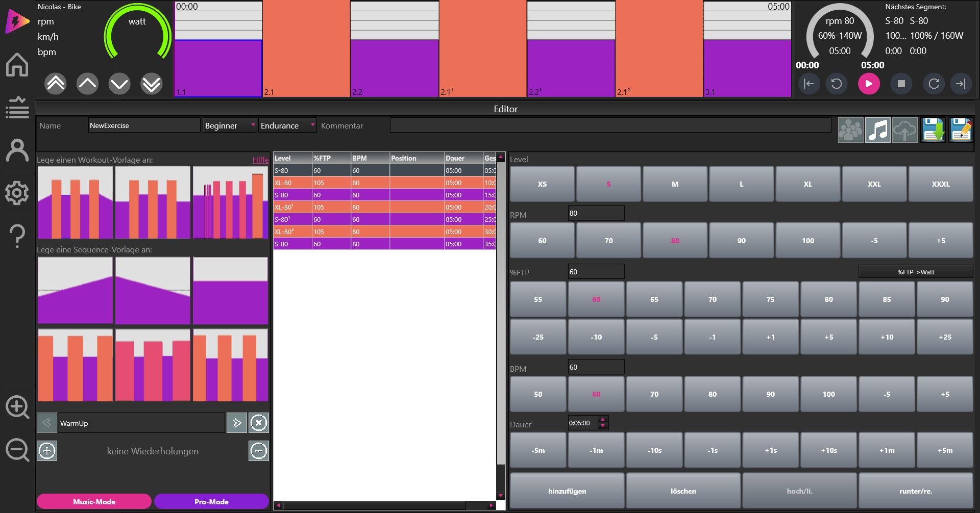The width and height of the screenshot is (980, 513).
Task: Start the workout with the pink play button
Action: [869, 84]
